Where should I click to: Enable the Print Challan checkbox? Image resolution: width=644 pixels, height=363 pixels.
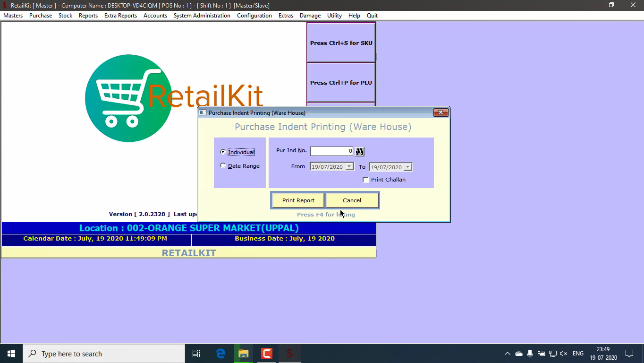365,180
